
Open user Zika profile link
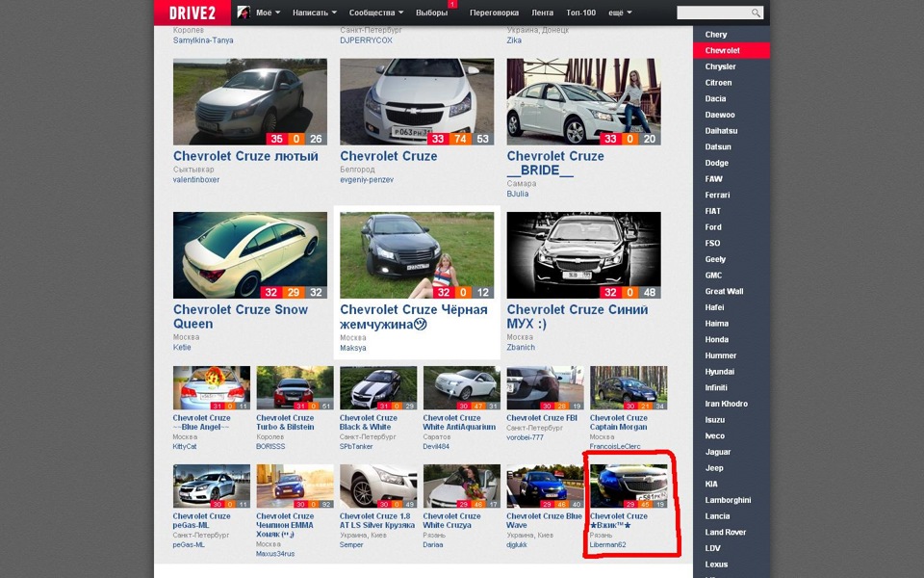click(514, 40)
